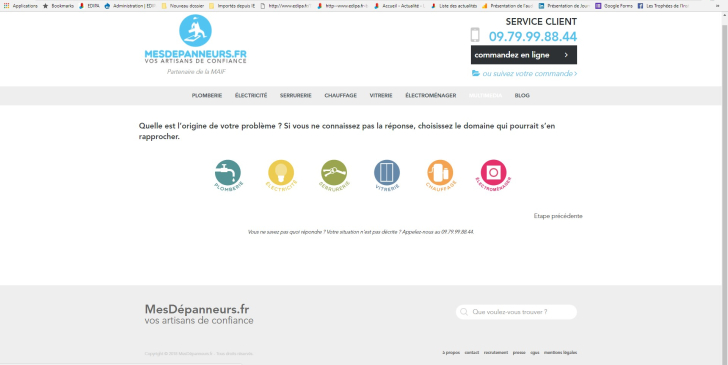The height and width of the screenshot is (365, 728).
Task: Open the Présentation de Journ bookmark
Action: pyautogui.click(x=564, y=6)
